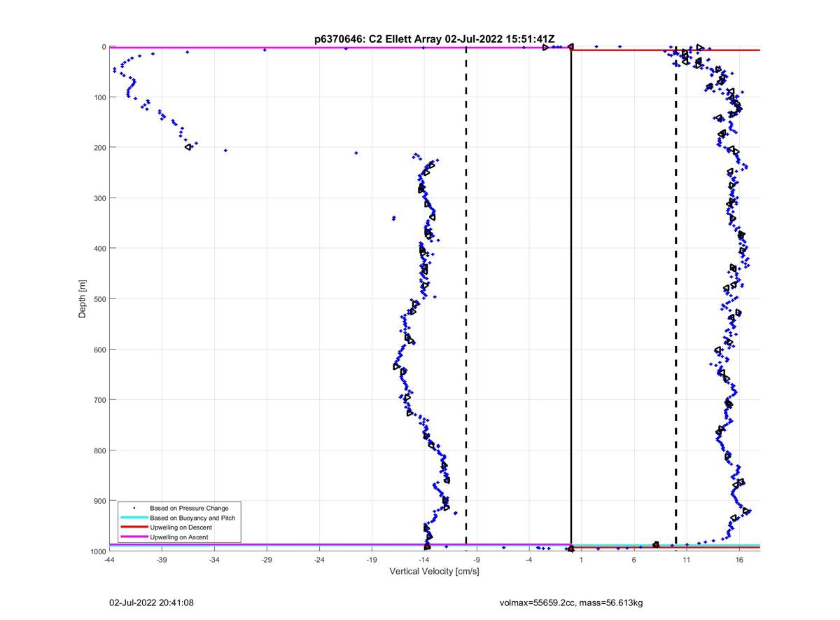Click the y-axis tick label '0'
This screenshot has width=840, height=620.
[x=104, y=47]
